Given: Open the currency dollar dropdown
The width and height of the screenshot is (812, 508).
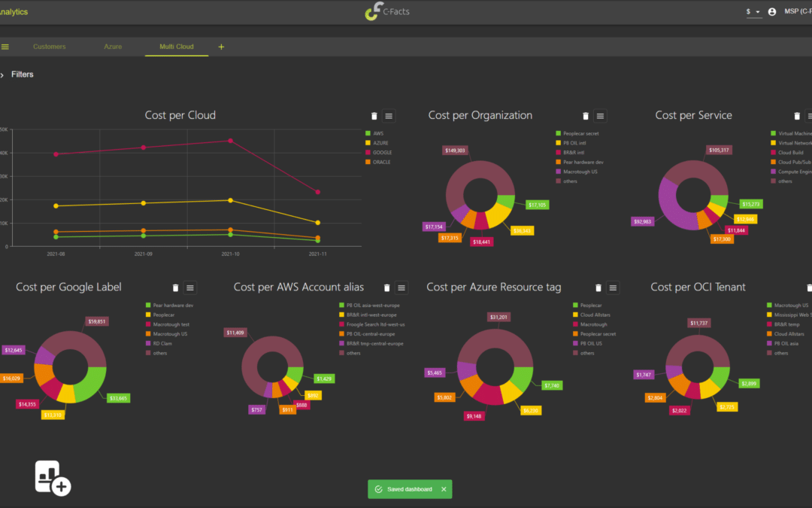Looking at the screenshot, I should (753, 12).
